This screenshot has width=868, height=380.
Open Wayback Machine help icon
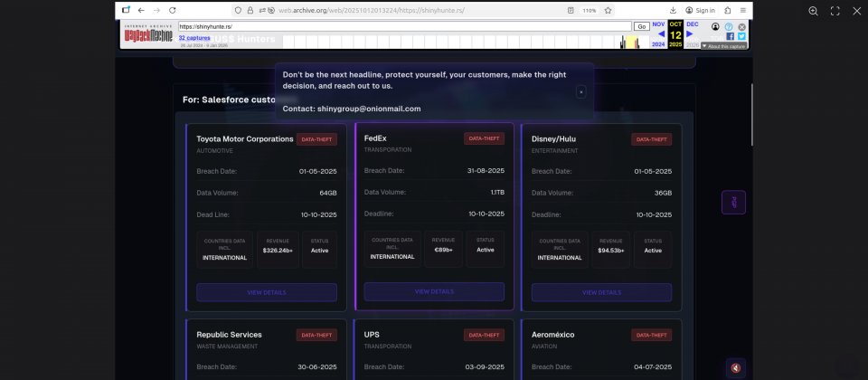click(729, 27)
